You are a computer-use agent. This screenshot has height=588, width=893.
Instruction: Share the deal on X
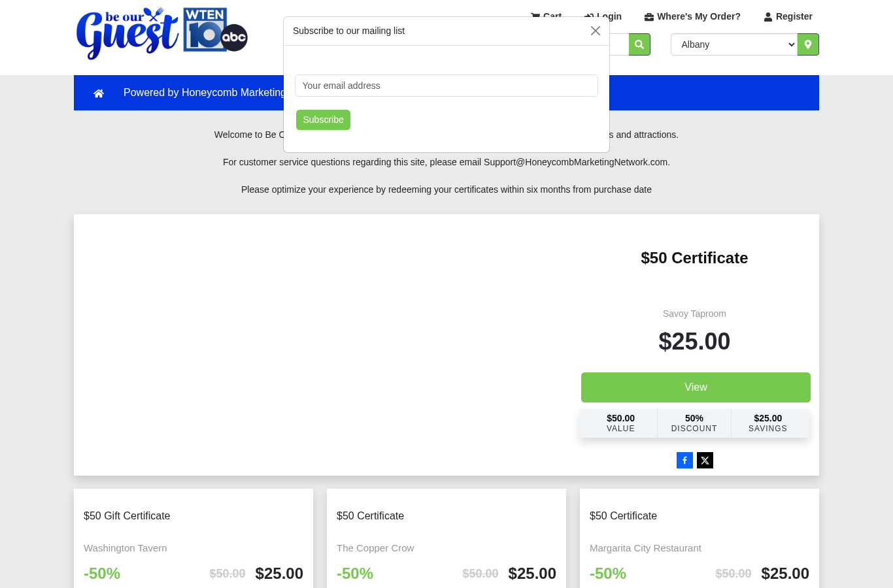pyautogui.click(x=705, y=461)
